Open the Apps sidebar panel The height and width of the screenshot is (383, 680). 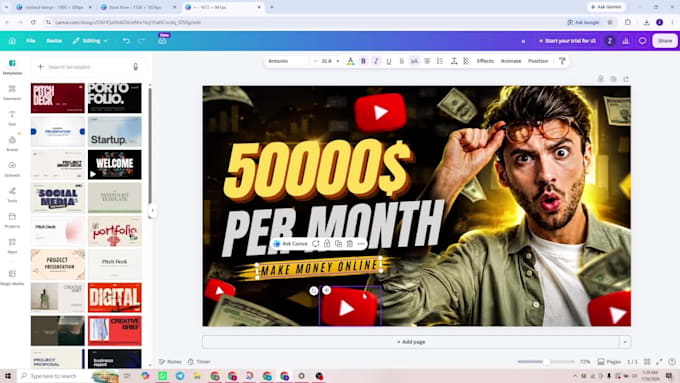pos(12,246)
